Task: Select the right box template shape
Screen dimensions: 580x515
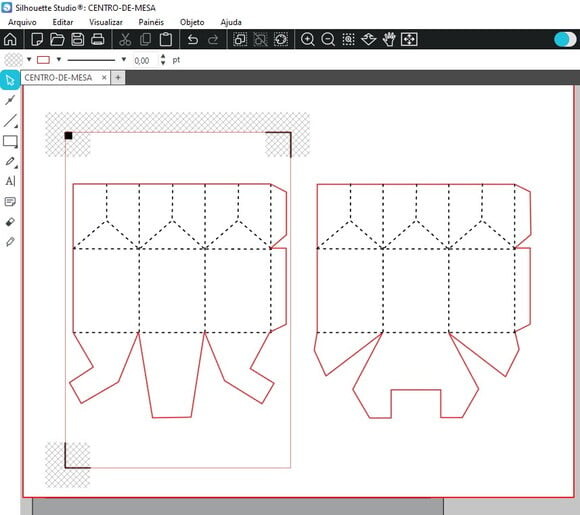Action: point(422,301)
